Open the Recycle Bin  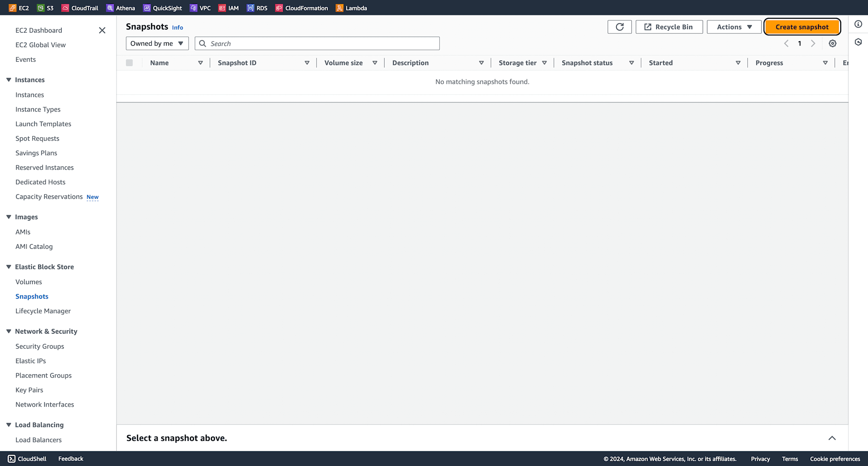pos(669,27)
